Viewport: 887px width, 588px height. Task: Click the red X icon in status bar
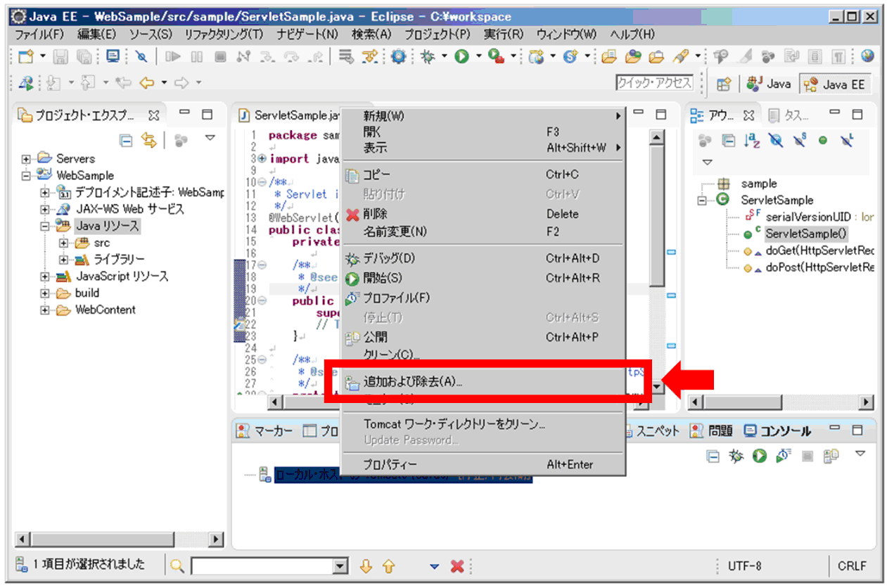pyautogui.click(x=457, y=566)
